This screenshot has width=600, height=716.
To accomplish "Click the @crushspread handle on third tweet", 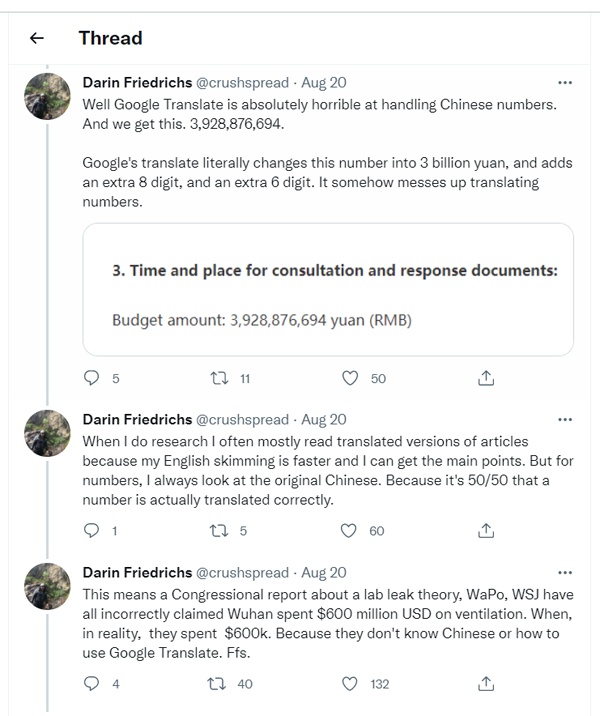I will (x=243, y=573).
